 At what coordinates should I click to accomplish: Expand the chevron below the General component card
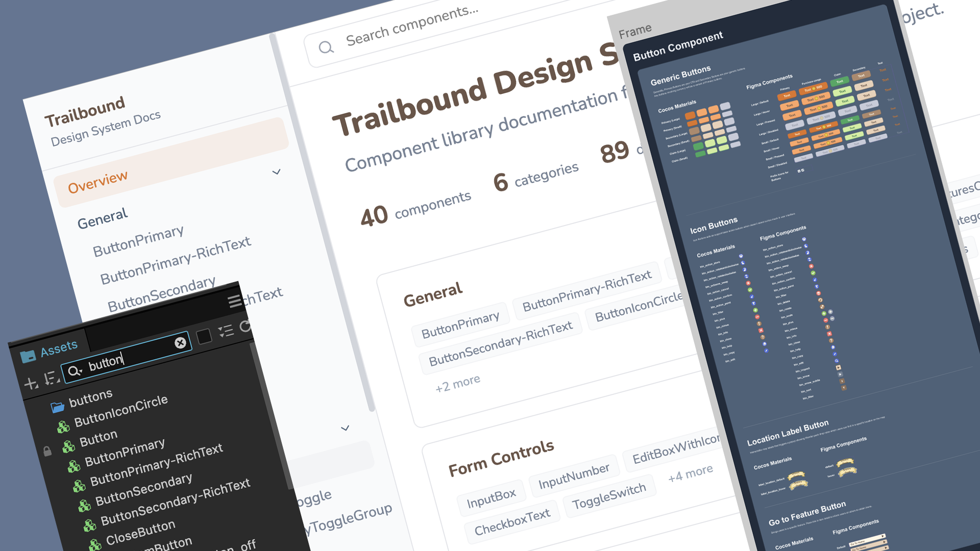click(x=346, y=429)
